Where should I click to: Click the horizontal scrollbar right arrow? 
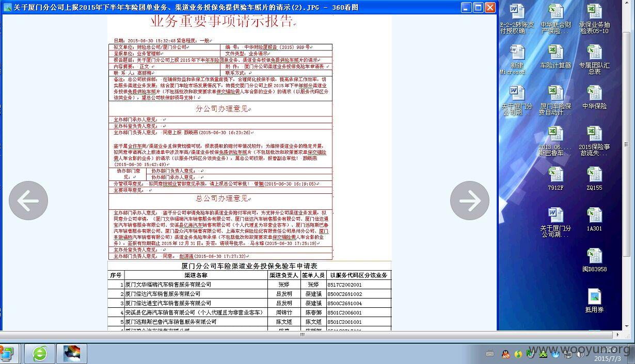point(618,335)
